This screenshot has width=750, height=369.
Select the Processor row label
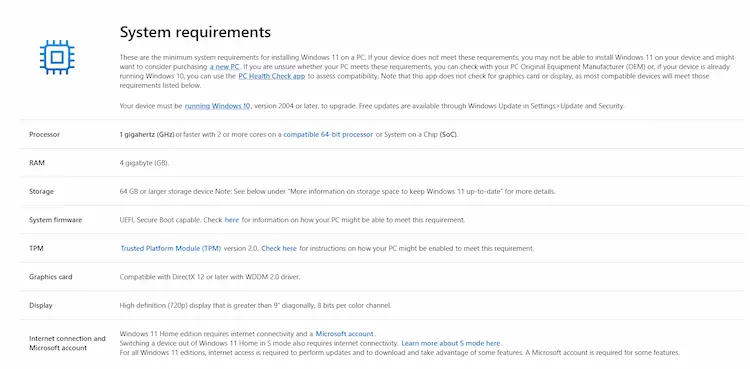pyautogui.click(x=44, y=135)
